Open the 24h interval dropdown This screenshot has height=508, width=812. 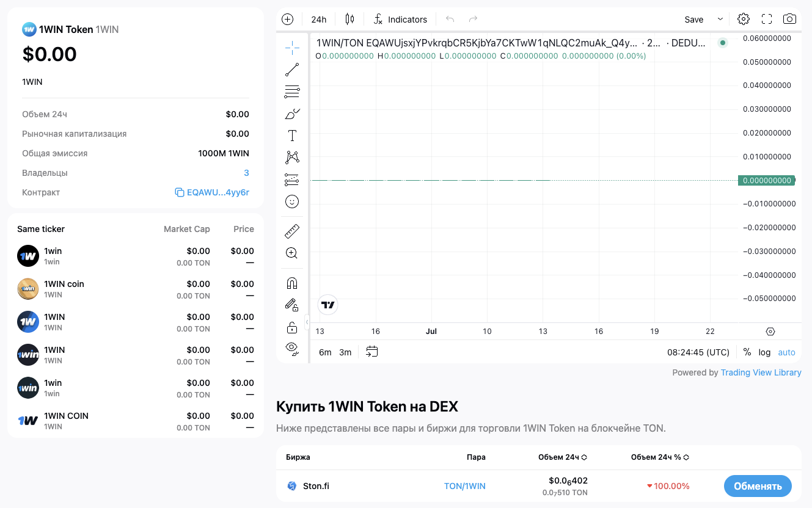point(319,19)
